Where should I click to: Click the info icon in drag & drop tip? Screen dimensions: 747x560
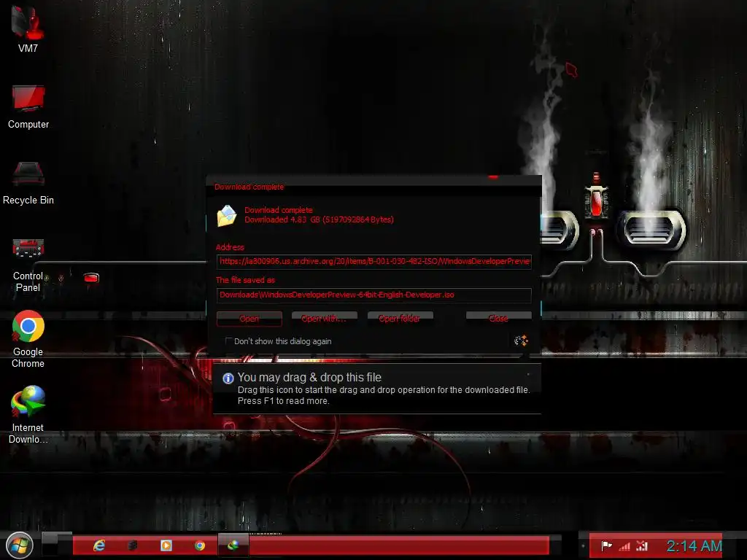pyautogui.click(x=228, y=378)
